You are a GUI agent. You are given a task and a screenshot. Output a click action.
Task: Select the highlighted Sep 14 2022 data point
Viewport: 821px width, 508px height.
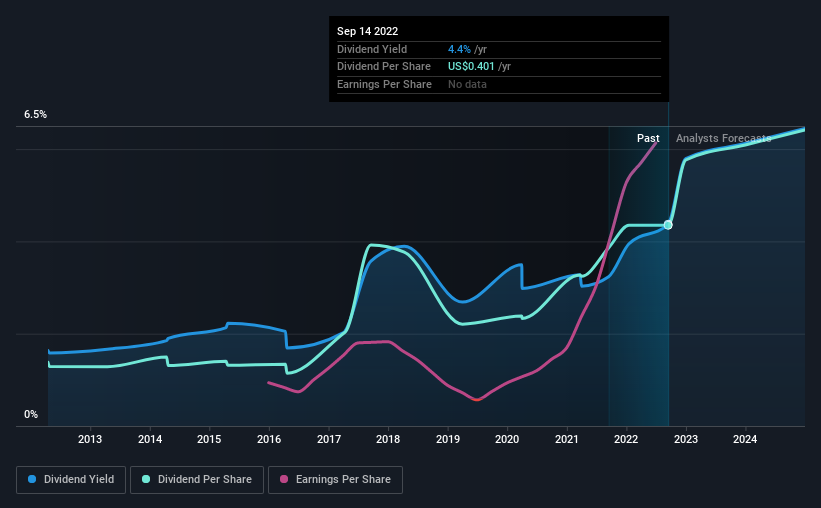[668, 225]
